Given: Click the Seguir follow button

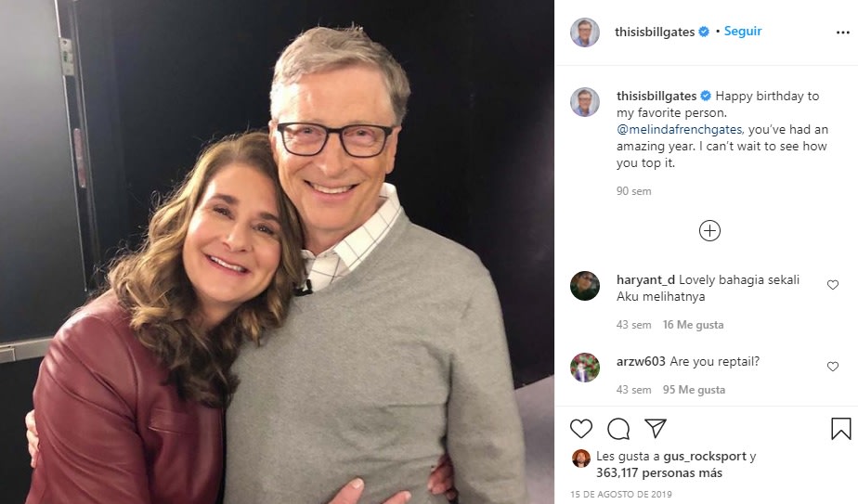Looking at the screenshot, I should point(743,31).
